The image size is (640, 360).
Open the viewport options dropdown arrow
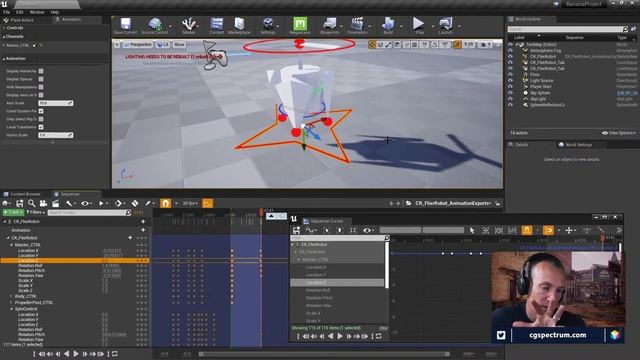pos(117,44)
